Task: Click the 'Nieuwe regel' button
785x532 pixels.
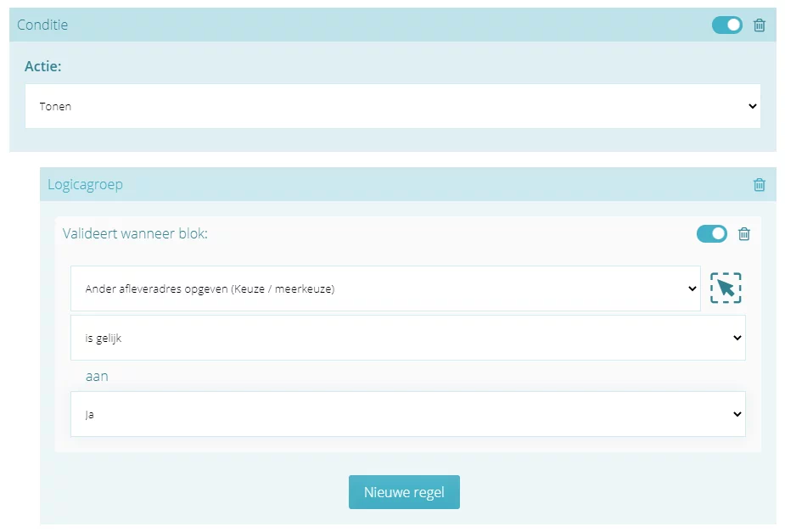Action: 404,492
